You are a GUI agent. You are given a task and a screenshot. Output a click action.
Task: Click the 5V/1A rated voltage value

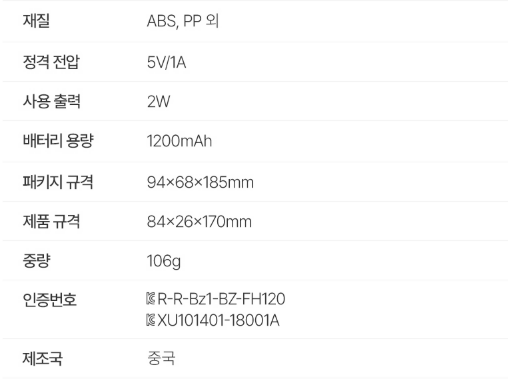click(166, 62)
